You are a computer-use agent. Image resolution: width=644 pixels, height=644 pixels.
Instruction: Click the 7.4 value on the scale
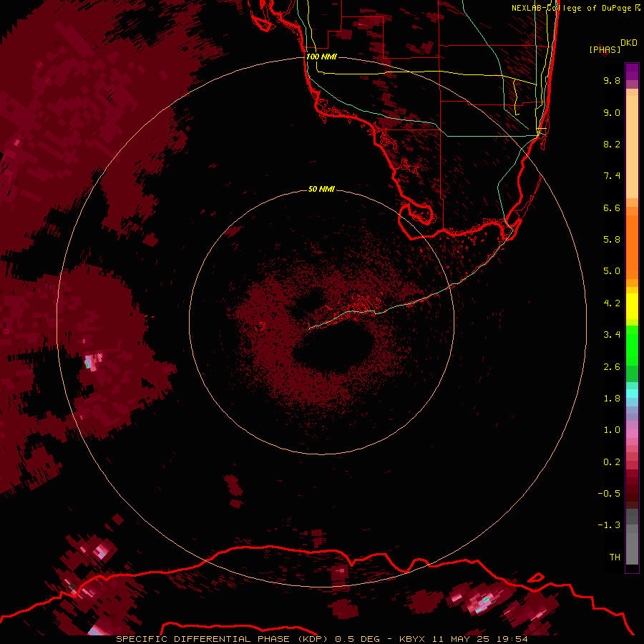(x=612, y=176)
